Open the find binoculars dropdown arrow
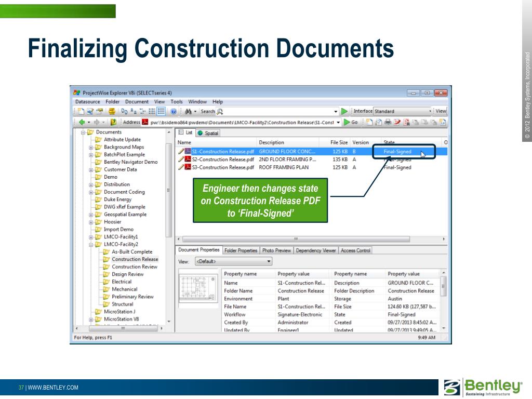The height and width of the screenshot is (399, 532). [x=195, y=111]
